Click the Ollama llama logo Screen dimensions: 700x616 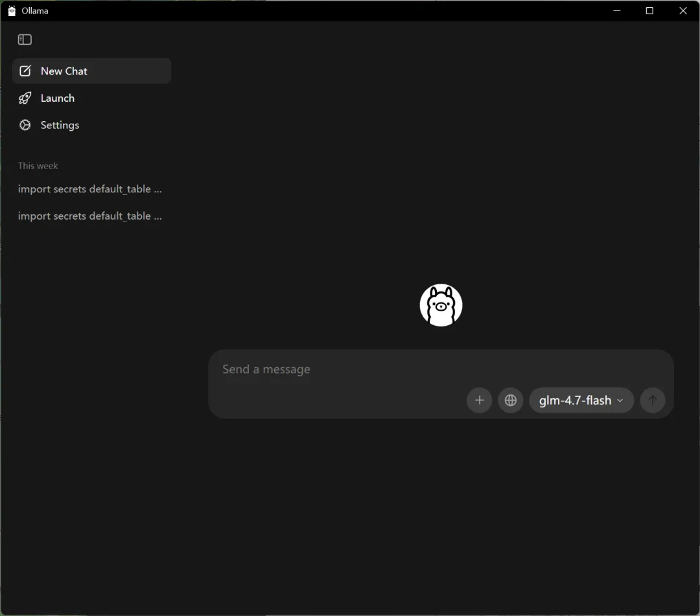click(441, 305)
